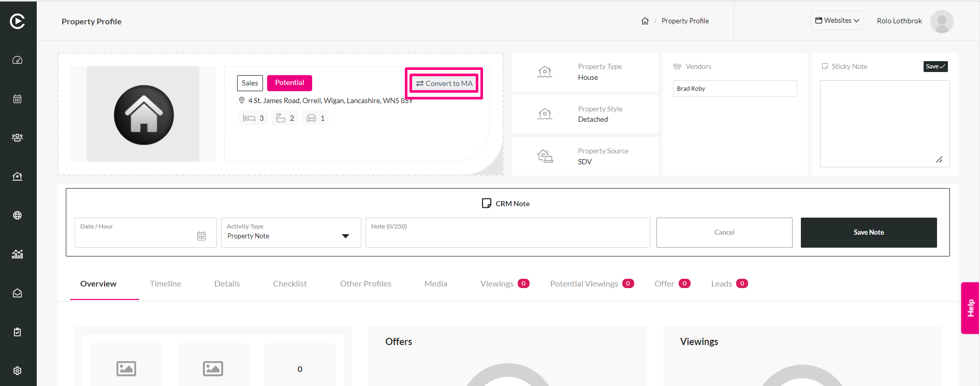Switch to the Timeline tab
This screenshot has width=980, height=386.
tap(166, 284)
